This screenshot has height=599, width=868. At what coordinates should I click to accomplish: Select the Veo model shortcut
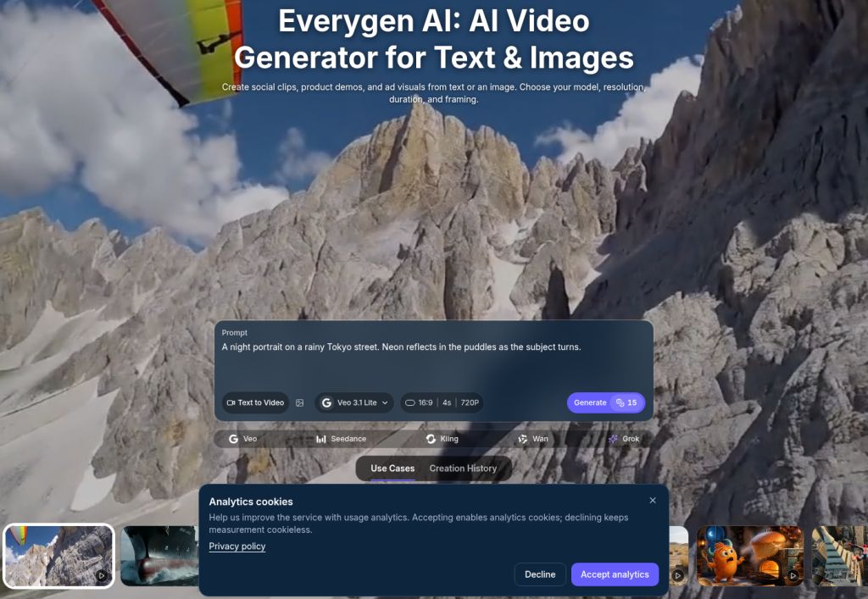[243, 439]
